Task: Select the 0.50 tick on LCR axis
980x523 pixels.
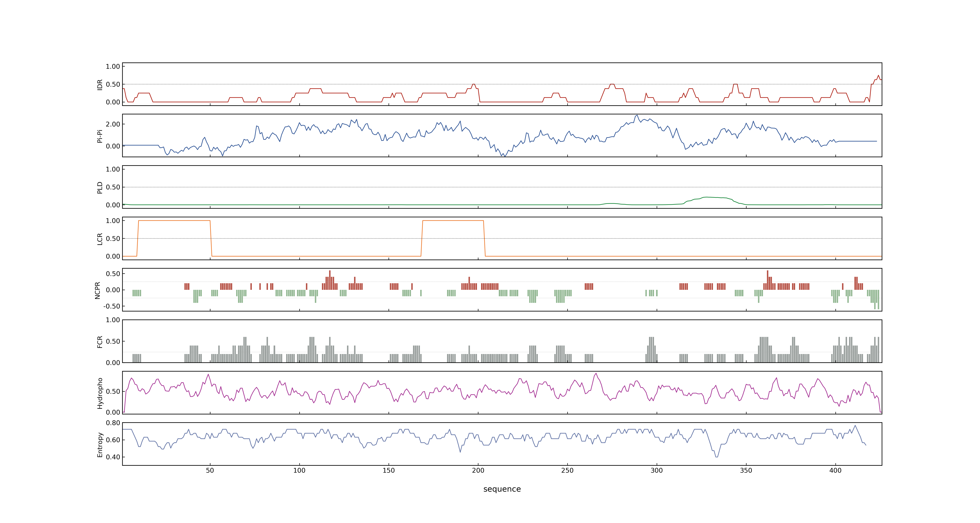Action: [113, 239]
